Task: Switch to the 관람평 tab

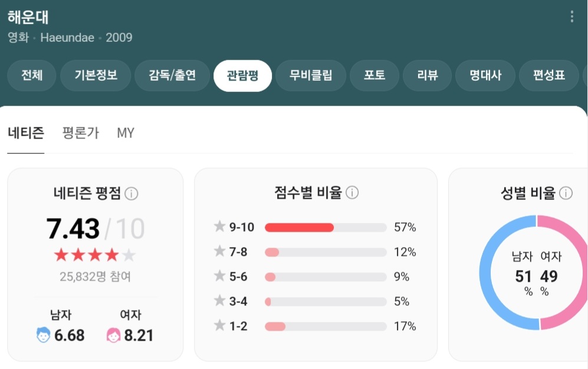Action: click(x=242, y=75)
